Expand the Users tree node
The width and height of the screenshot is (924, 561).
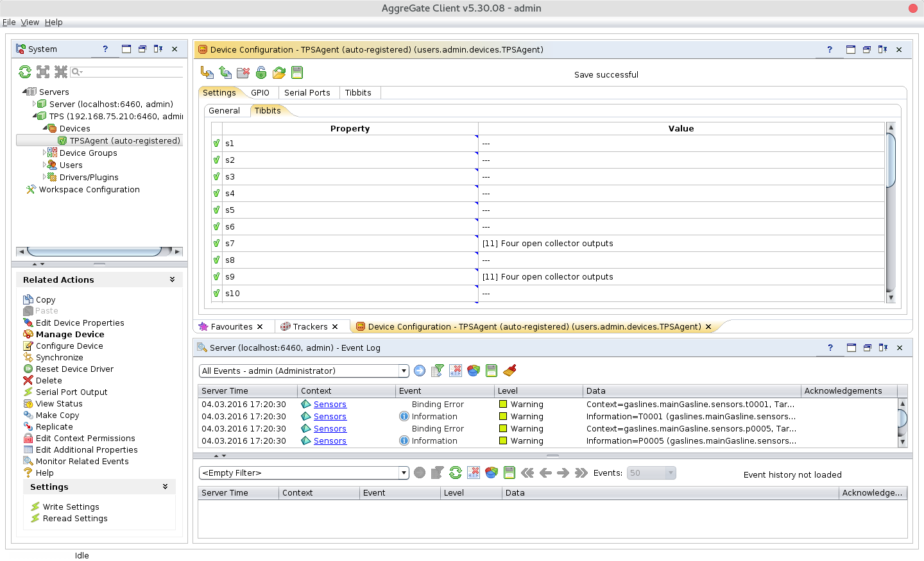44,165
